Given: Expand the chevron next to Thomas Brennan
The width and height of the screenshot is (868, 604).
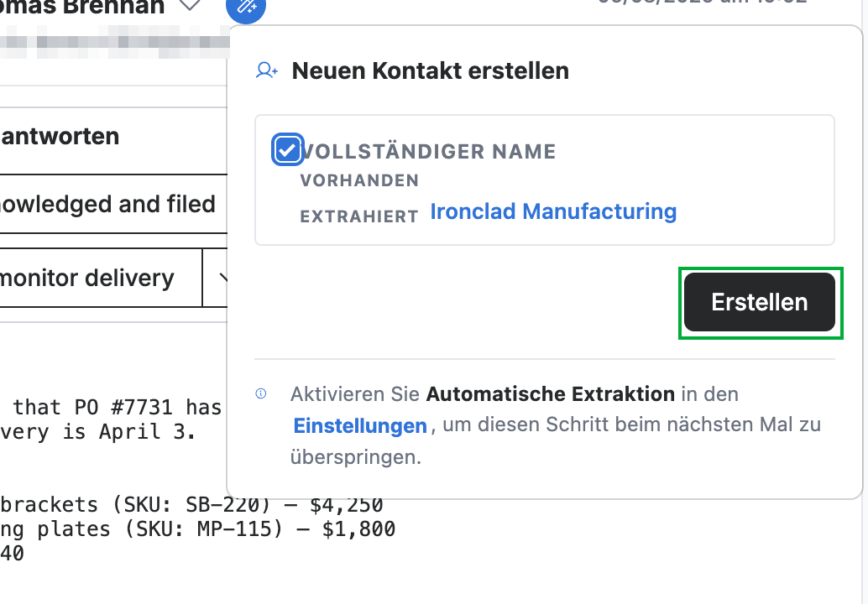Looking at the screenshot, I should point(190,5).
